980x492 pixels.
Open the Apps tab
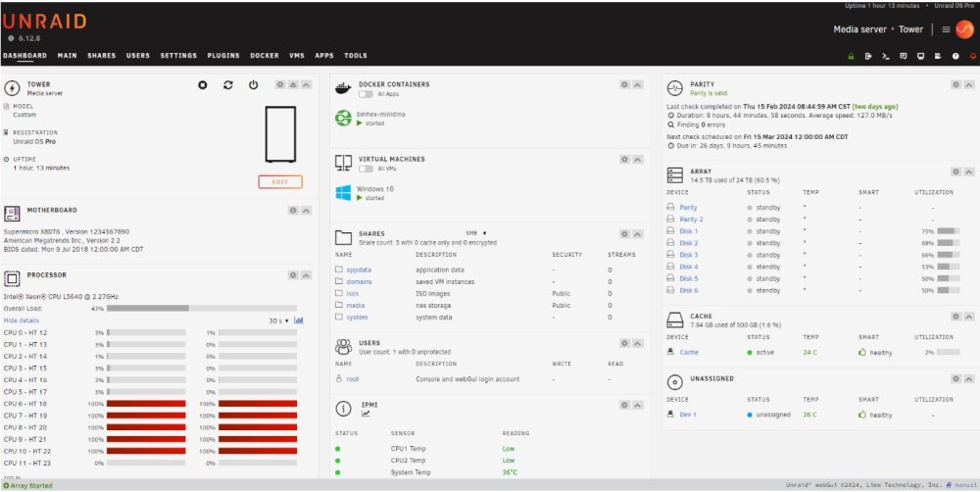tap(324, 56)
